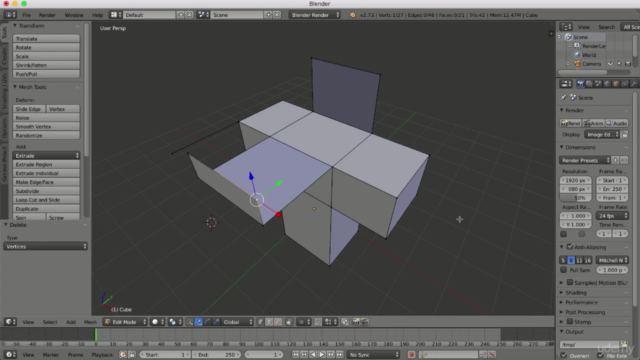This screenshot has height=360, width=640.
Task: Toggle the 3D manipulator axes icon
Action: coord(189,322)
